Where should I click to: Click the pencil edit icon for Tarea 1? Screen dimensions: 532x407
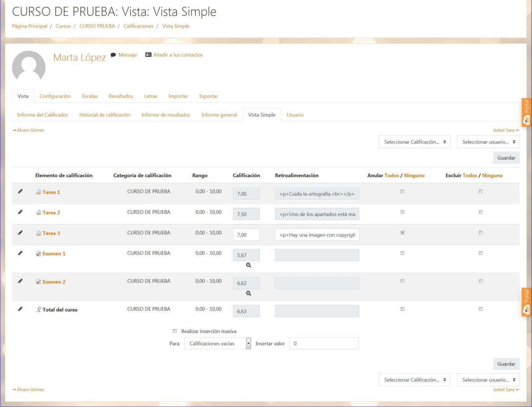point(20,191)
